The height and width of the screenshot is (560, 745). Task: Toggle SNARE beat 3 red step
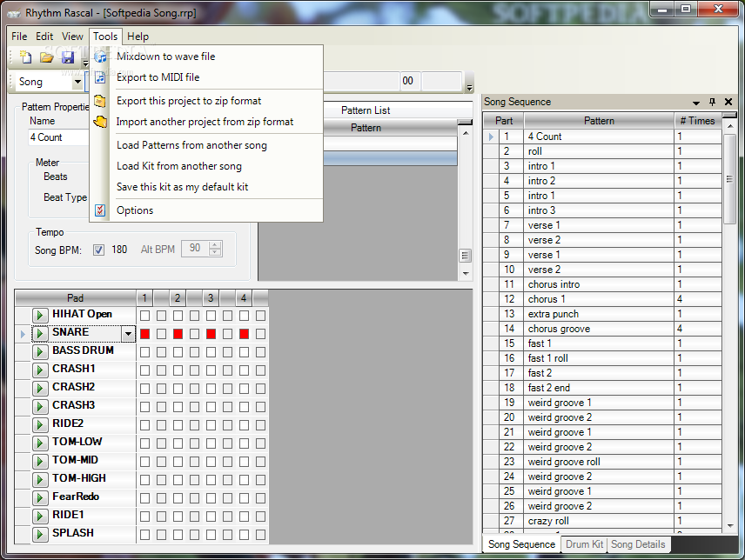pyautogui.click(x=211, y=334)
